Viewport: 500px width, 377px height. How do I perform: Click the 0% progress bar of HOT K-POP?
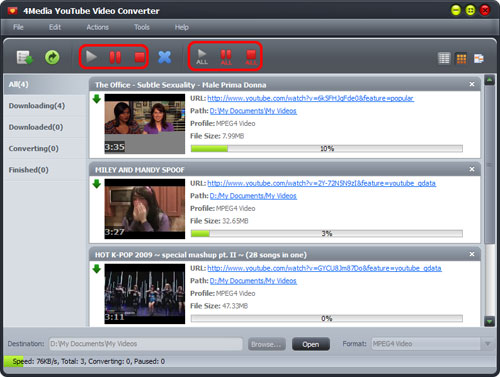pyautogui.click(x=327, y=318)
